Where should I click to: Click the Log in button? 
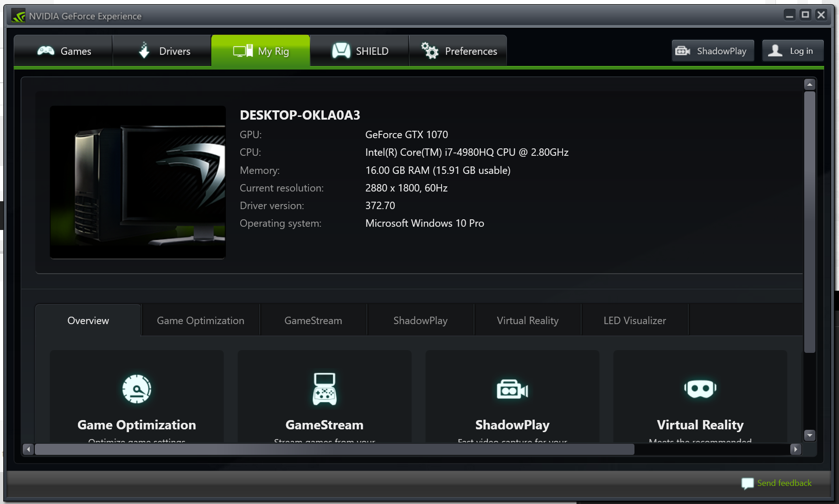793,51
